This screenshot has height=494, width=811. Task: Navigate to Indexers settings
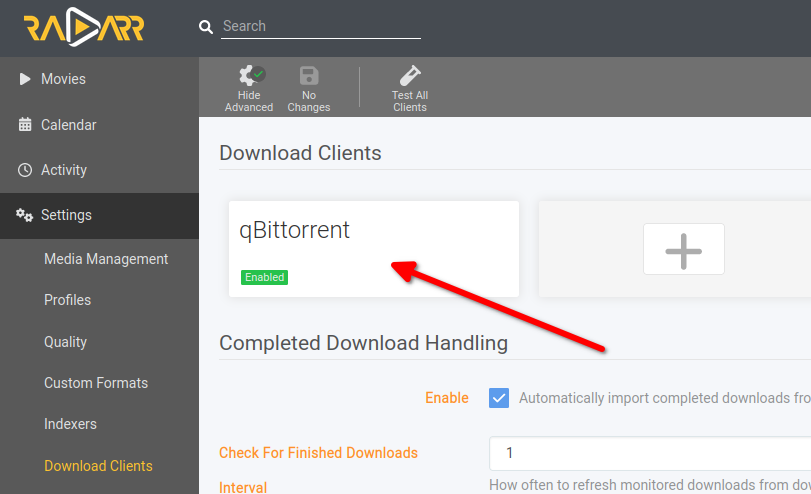point(70,424)
